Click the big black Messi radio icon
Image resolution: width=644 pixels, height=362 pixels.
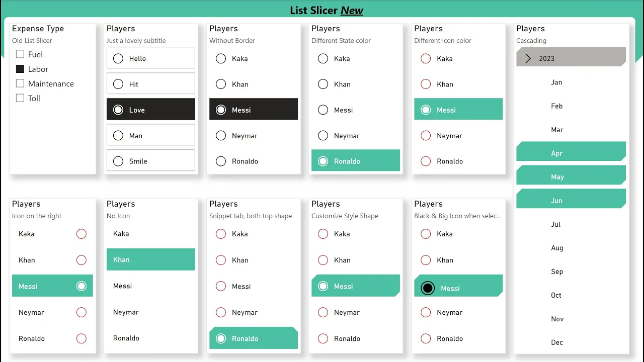pyautogui.click(x=428, y=288)
